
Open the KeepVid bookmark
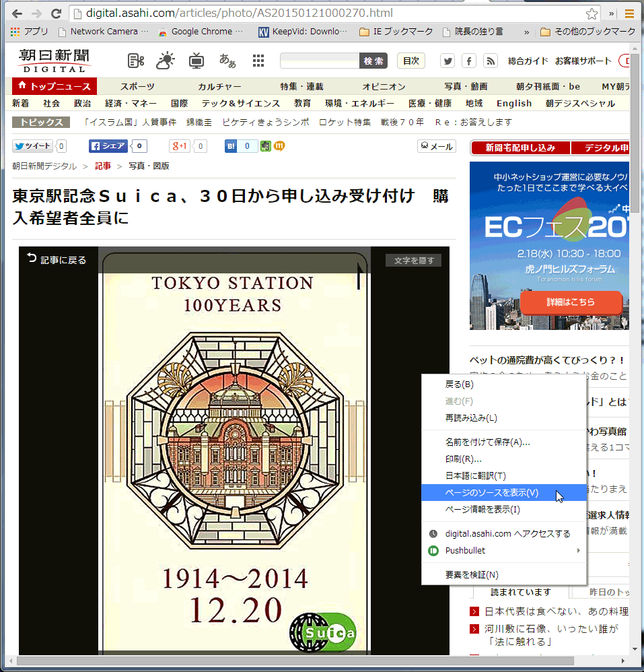(303, 32)
